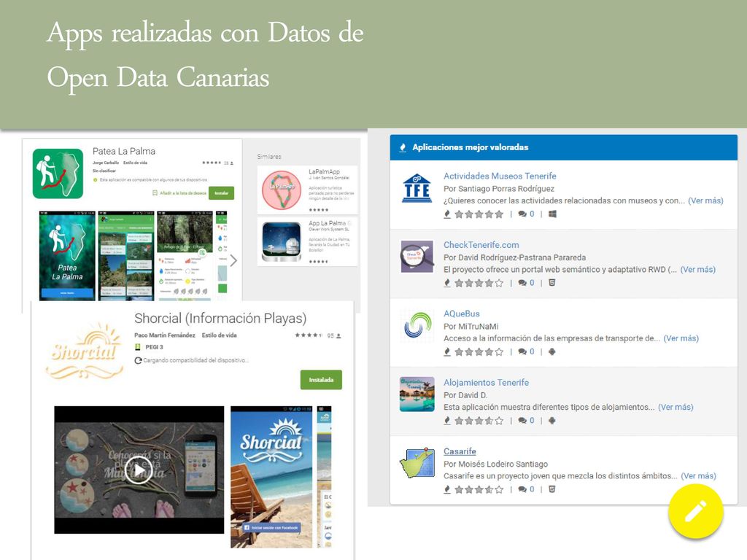Viewport: 747px width, 560px height.
Task: Click the Aplicaciones mejor valoradas header text
Action: (471, 147)
